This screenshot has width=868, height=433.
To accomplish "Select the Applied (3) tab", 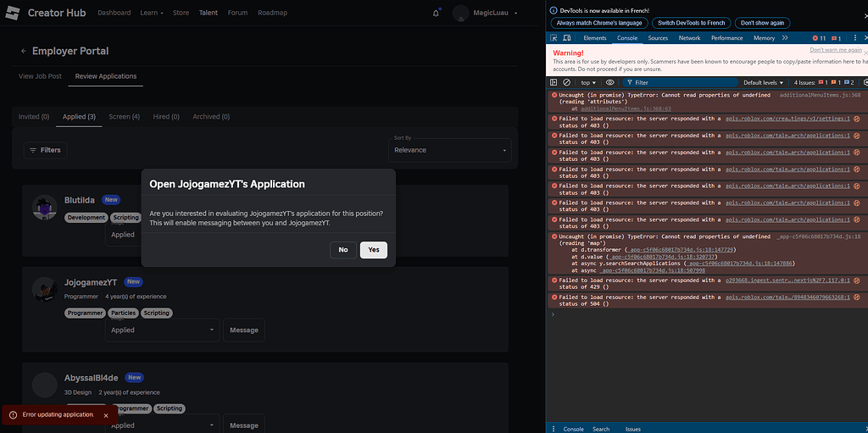I will (79, 117).
